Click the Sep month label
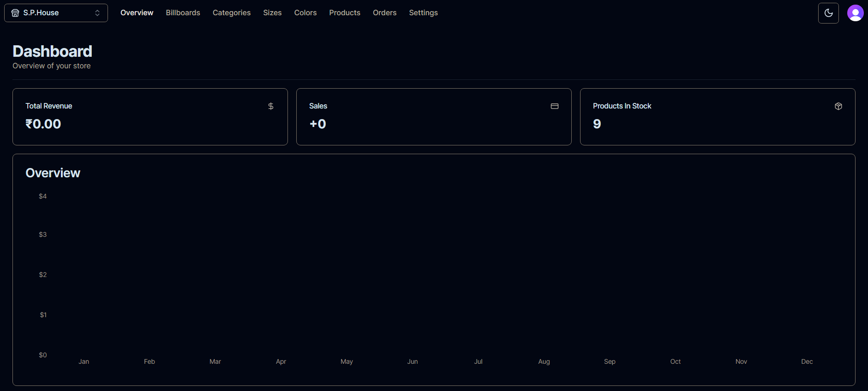The width and height of the screenshot is (868, 391). pos(610,361)
